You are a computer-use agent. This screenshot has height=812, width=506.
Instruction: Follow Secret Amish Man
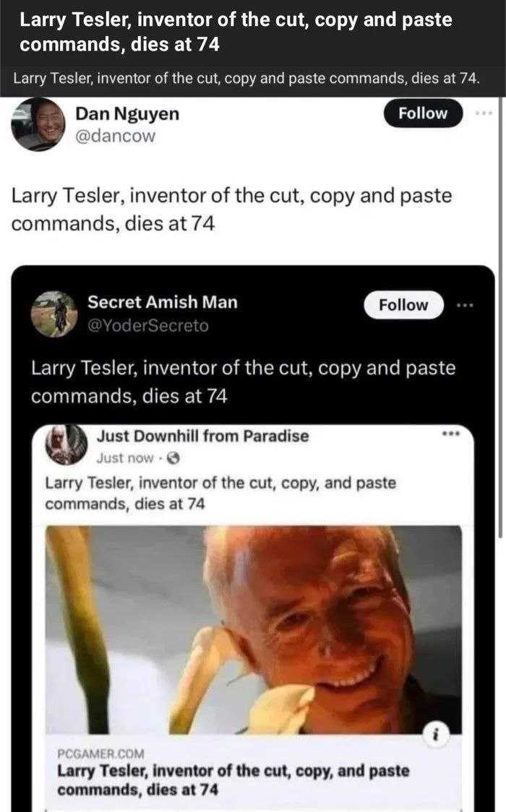click(x=403, y=305)
